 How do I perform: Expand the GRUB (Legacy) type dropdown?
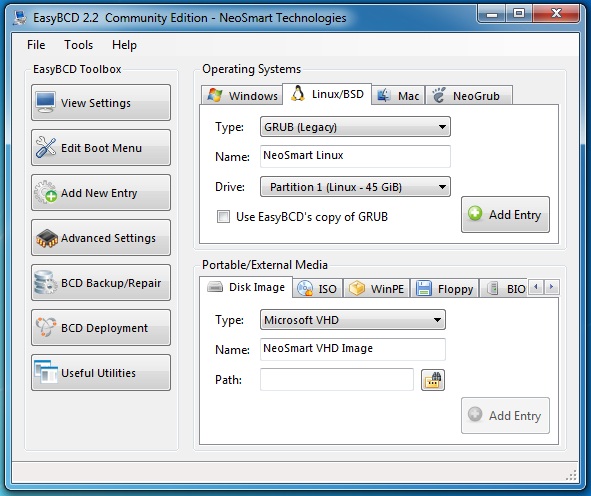click(355, 127)
